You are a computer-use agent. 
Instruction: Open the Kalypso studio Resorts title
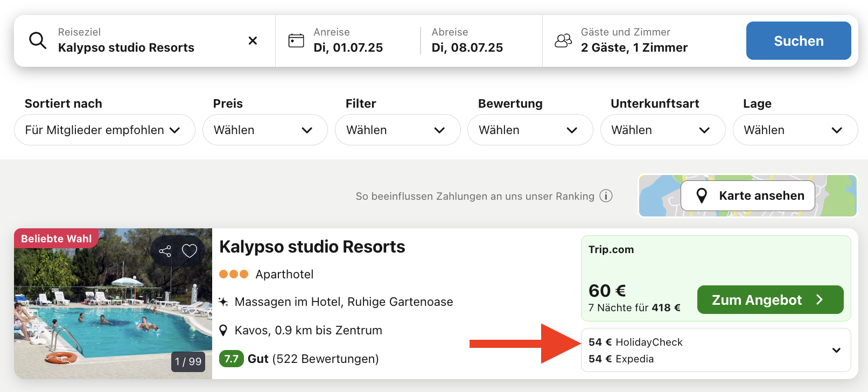tap(312, 247)
